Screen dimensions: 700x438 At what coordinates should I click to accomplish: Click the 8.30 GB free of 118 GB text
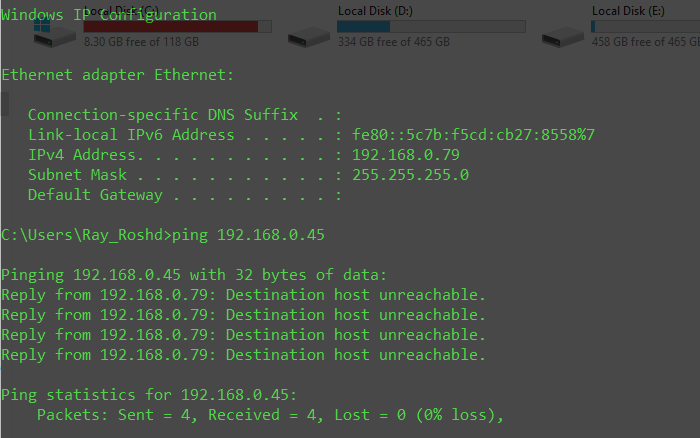(141, 43)
